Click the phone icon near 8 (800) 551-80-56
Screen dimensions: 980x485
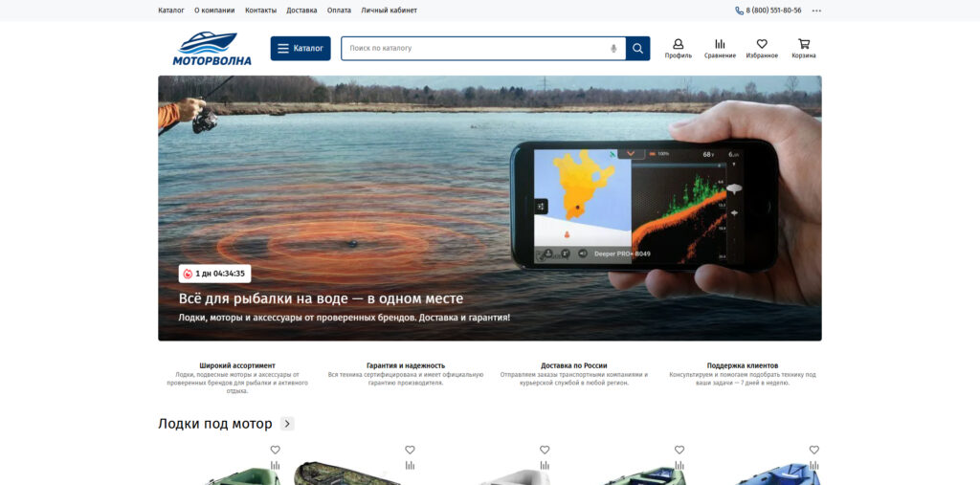740,11
